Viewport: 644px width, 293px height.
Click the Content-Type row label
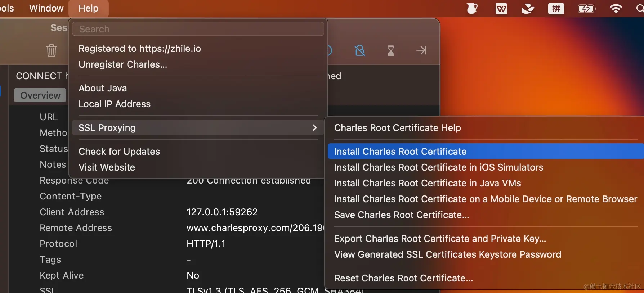71,196
